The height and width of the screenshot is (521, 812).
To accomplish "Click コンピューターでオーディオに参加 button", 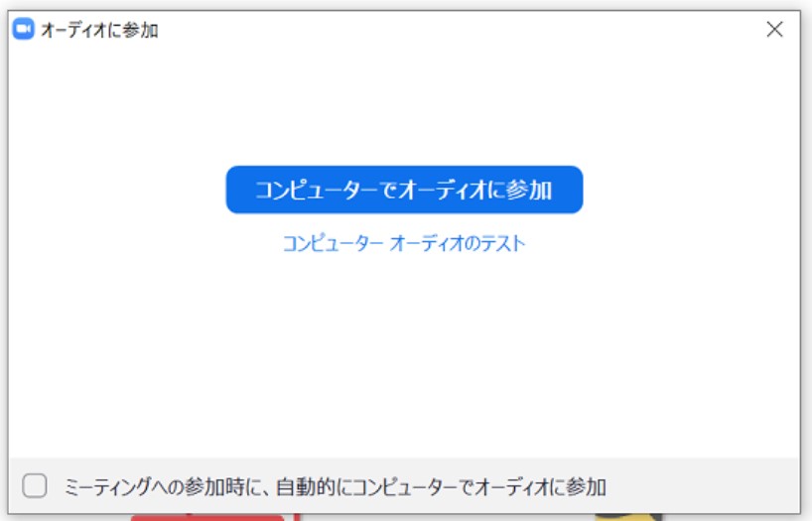I will (404, 190).
